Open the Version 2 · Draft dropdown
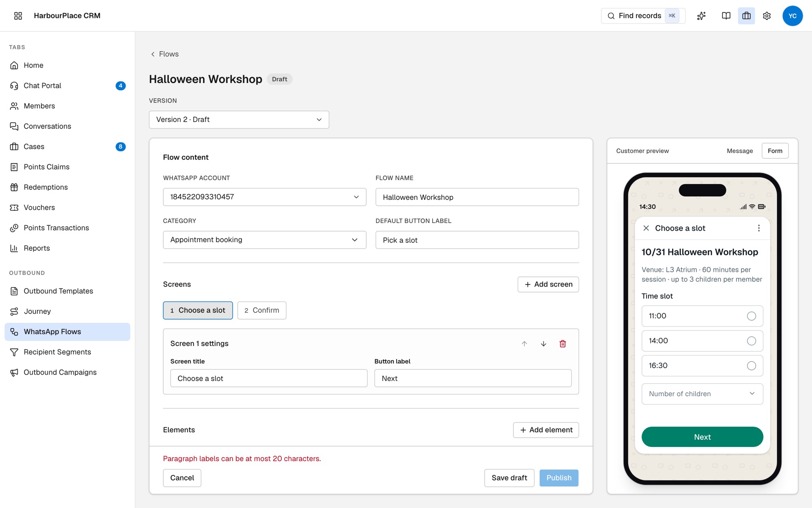This screenshot has width=812, height=508. coord(239,120)
